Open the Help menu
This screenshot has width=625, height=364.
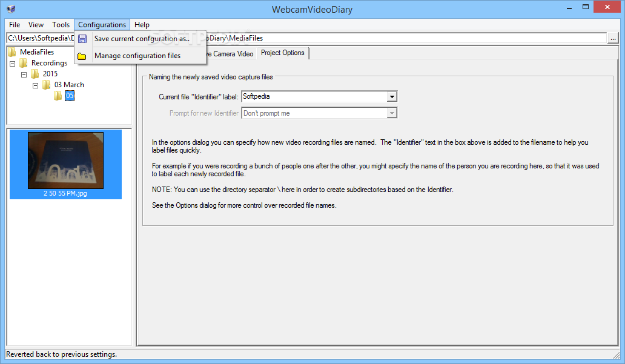coord(142,25)
